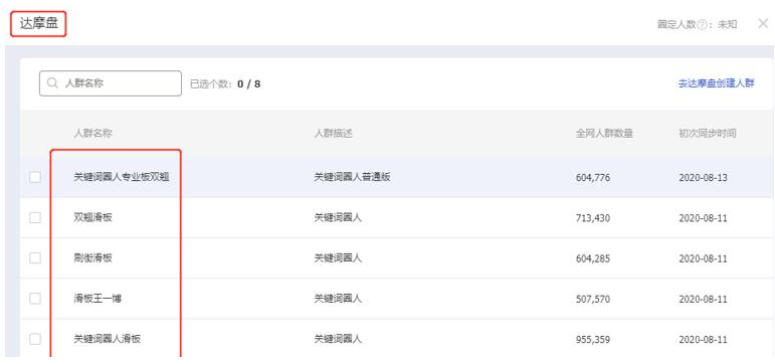Viewport: 775px width, 364px height.
Task: Tick the 关键词圈人滑板 row checkbox
Action: point(35,339)
